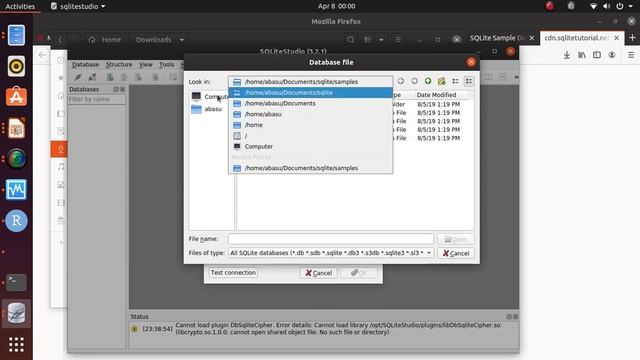Create new folder in file dialog
Image resolution: width=640 pixels, height=360 pixels.
point(441,81)
